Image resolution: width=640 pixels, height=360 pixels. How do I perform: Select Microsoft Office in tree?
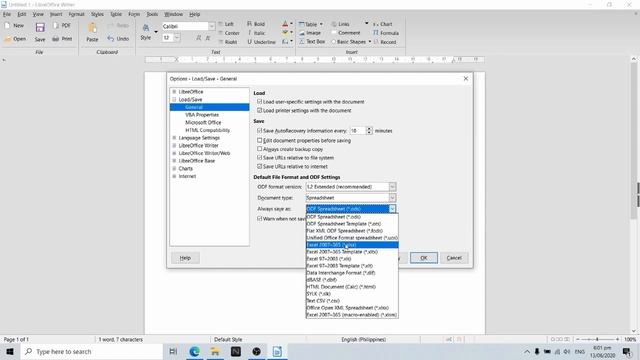[203, 122]
